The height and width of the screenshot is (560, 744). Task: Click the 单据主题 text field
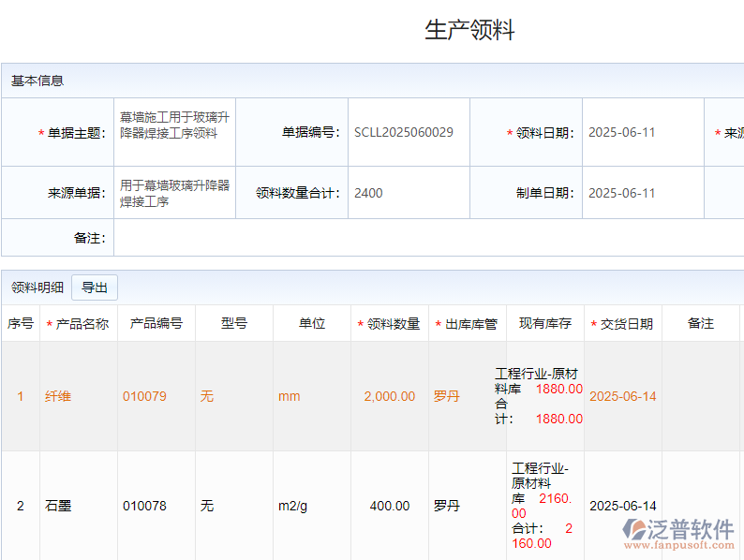tap(174, 125)
